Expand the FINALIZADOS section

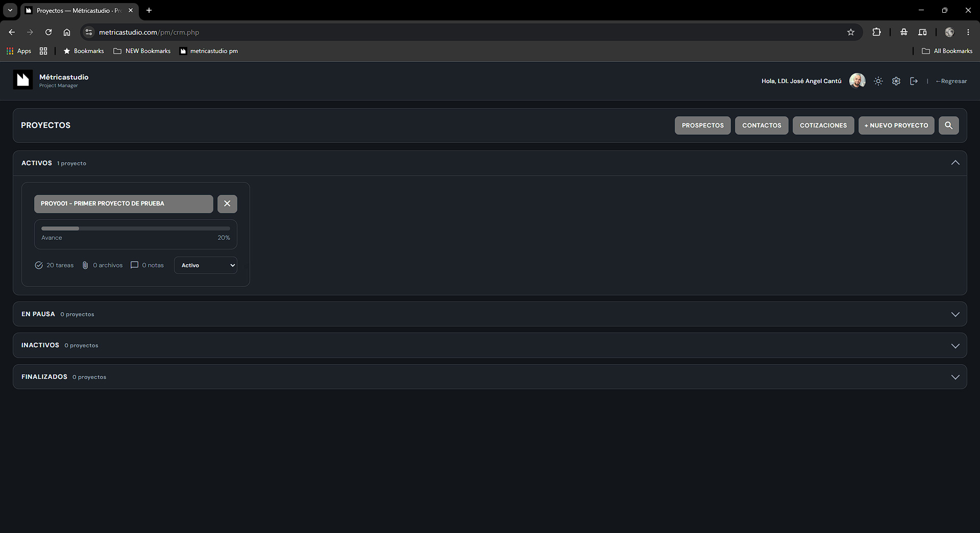coord(490,377)
